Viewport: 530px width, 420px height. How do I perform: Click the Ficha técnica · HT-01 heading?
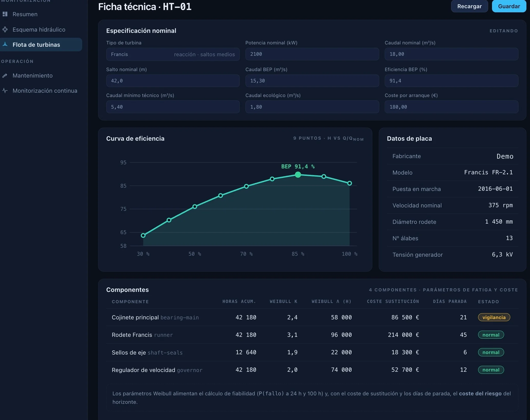[x=145, y=7]
